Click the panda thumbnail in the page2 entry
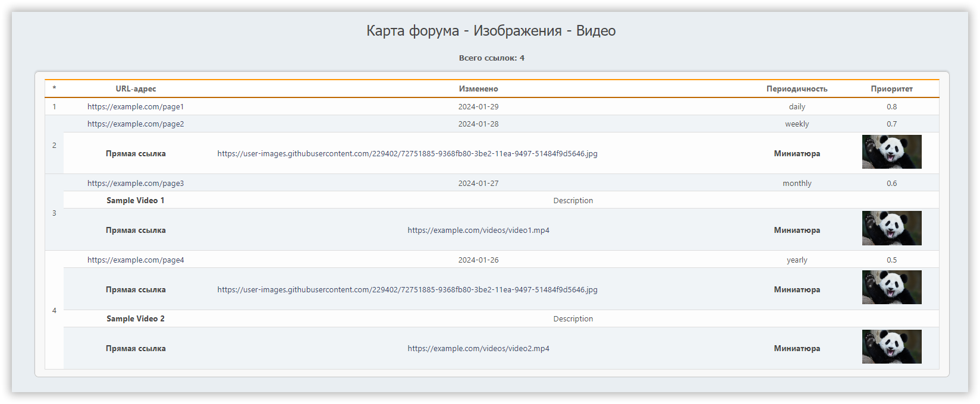Viewport: 980px width, 404px height. pos(891,152)
